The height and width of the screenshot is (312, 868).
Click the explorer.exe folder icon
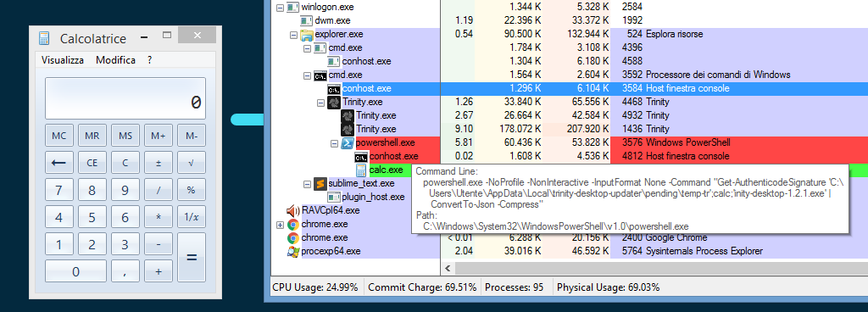[x=307, y=34]
